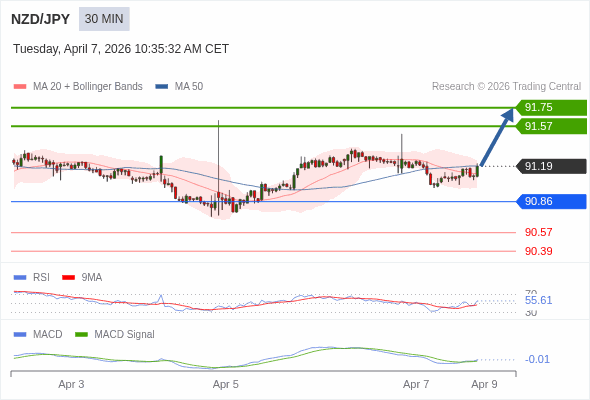This screenshot has width=590, height=400.
Task: Click the MA 50 blue legend swatch
Action: (162, 87)
